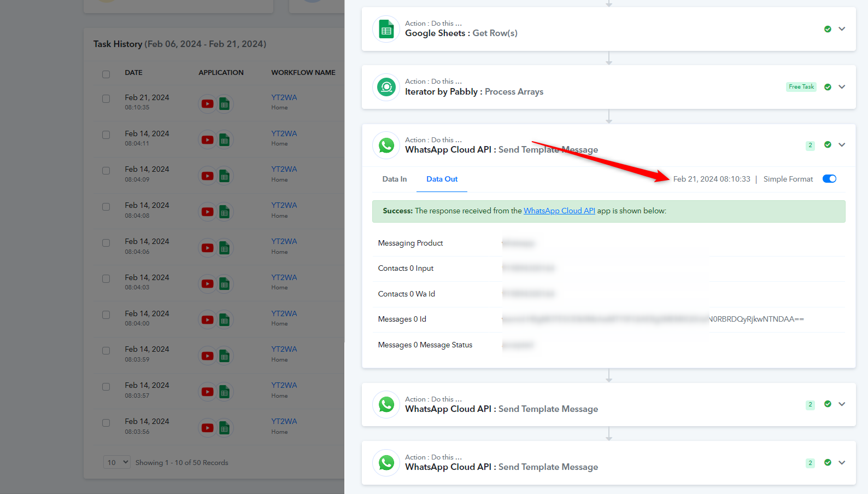Check the box for the 08:04:06 task
868x494 pixels.
click(x=106, y=243)
